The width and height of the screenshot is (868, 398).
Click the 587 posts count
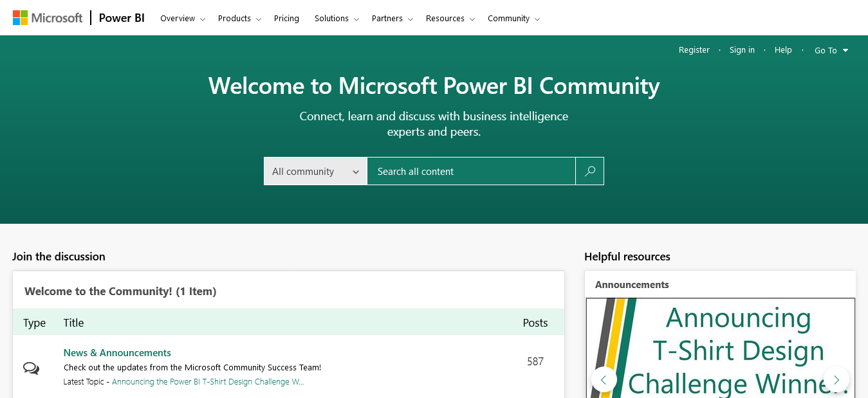535,361
